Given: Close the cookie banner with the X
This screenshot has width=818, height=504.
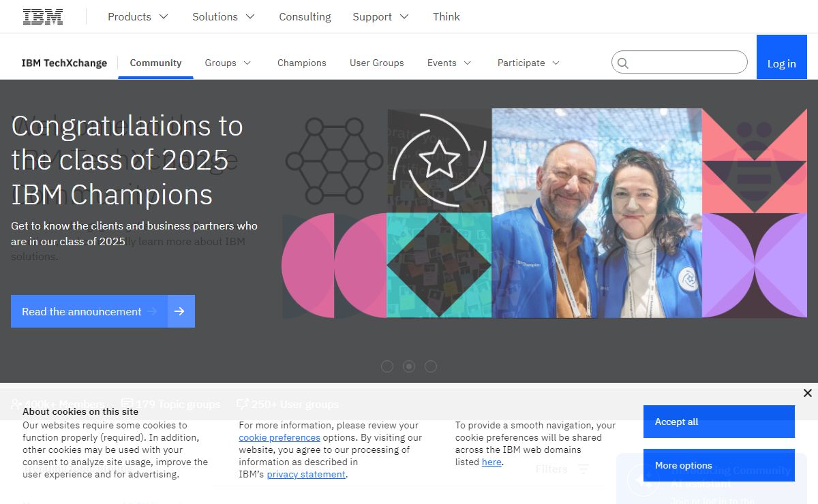Looking at the screenshot, I should coord(807,393).
